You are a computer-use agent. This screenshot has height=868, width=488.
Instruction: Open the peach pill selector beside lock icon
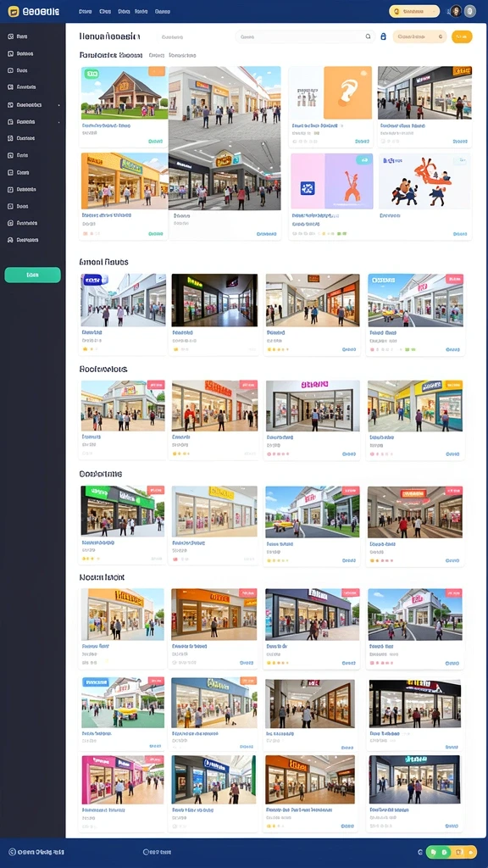pos(419,36)
